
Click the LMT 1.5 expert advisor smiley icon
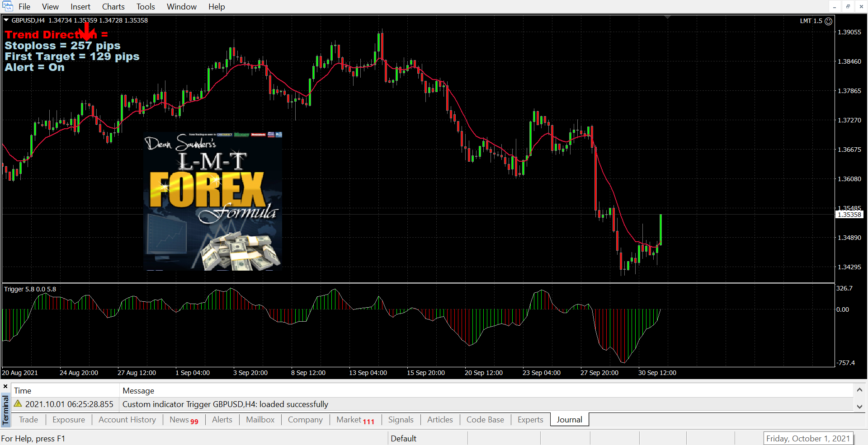828,21
